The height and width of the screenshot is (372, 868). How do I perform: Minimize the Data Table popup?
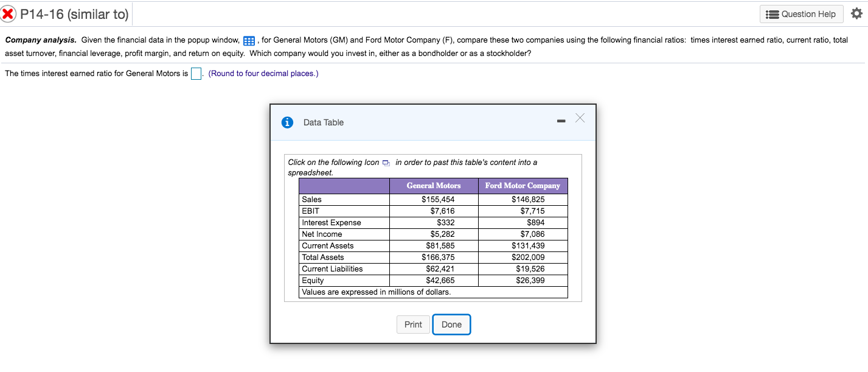pos(560,122)
